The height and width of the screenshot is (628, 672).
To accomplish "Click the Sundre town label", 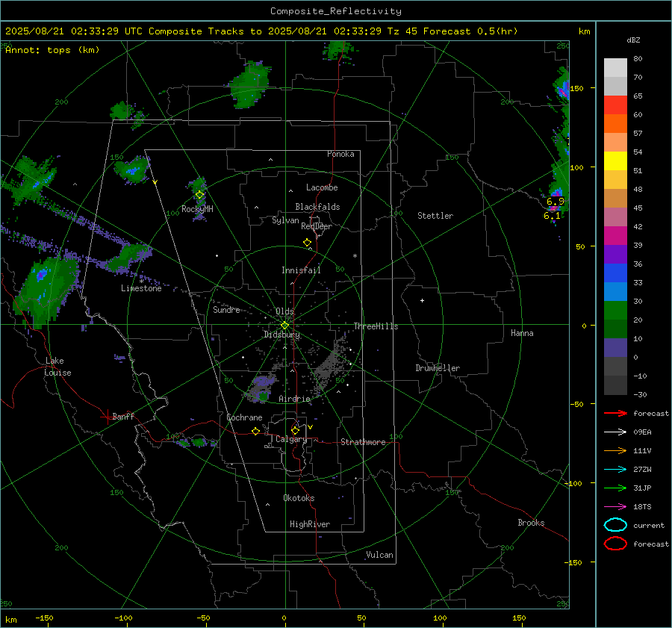I will [x=226, y=309].
